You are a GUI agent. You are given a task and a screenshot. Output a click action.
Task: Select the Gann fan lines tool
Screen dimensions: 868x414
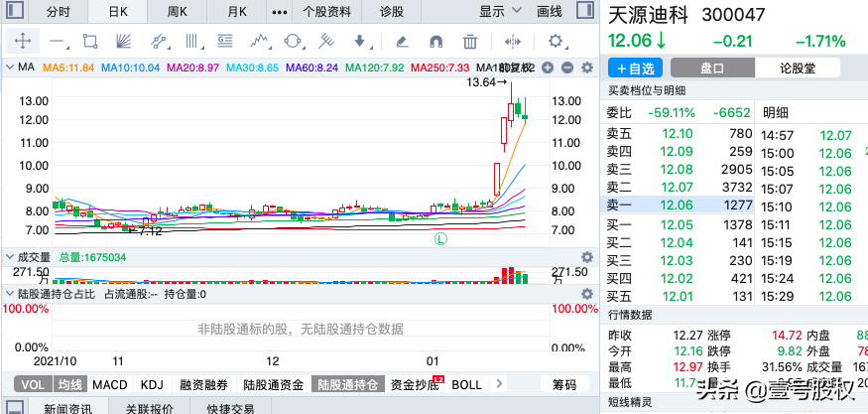[123, 41]
